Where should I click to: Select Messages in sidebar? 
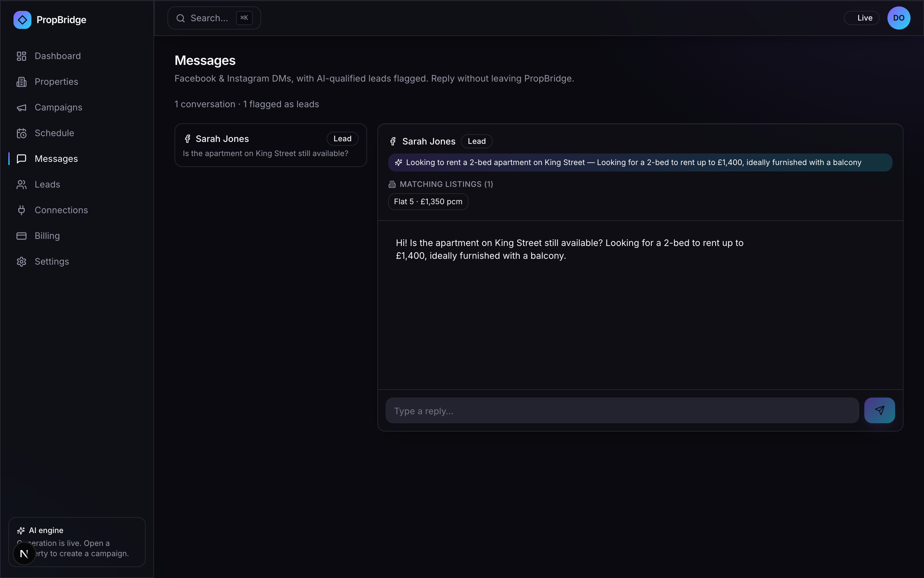[77, 159]
